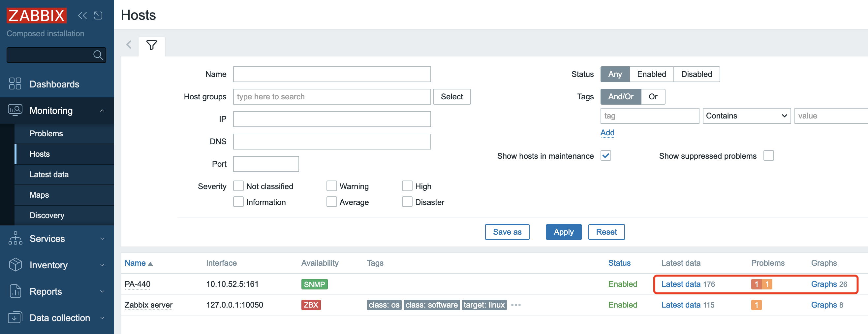
Task: Click the Apply filter button
Action: (x=564, y=232)
